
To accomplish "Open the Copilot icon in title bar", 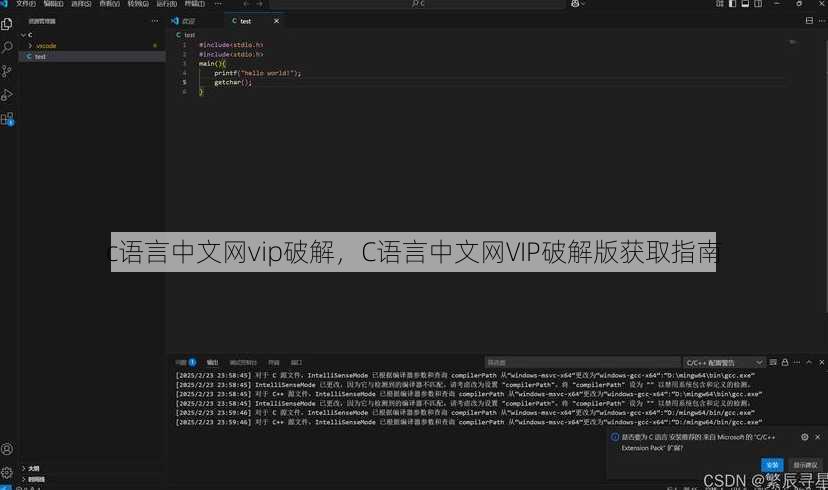I will [575, 4].
